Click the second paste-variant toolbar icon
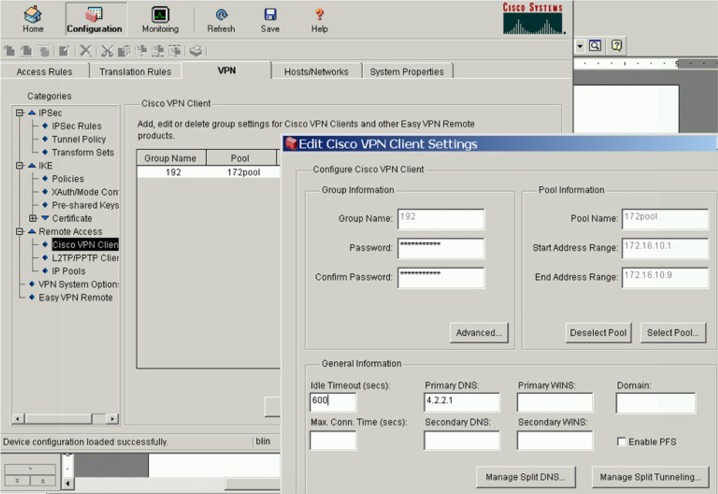This screenshot has height=494, width=718. click(158, 51)
